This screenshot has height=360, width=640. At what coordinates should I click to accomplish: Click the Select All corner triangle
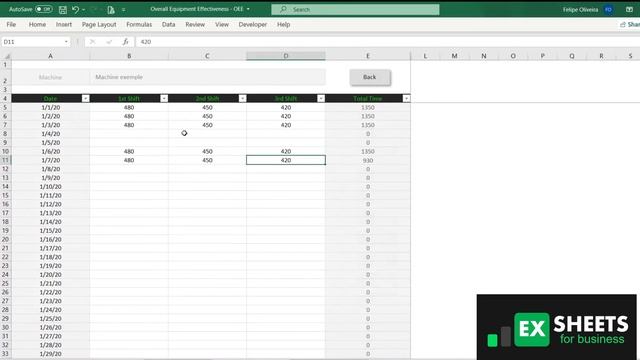(6, 56)
